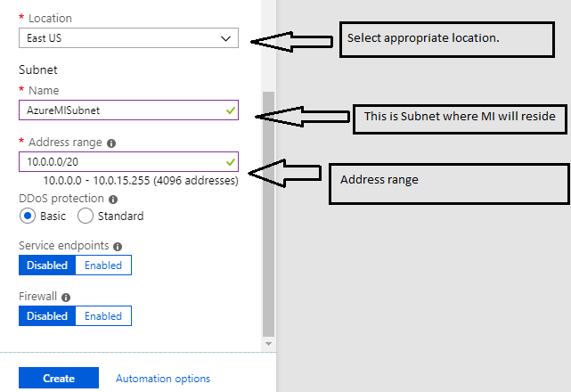Open the Location dropdown showing East US

click(x=128, y=38)
